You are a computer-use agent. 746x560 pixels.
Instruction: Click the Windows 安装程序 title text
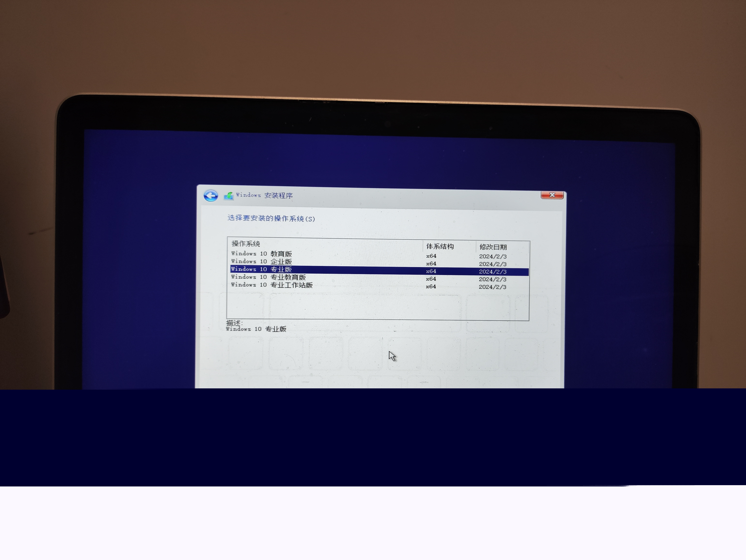264,195
